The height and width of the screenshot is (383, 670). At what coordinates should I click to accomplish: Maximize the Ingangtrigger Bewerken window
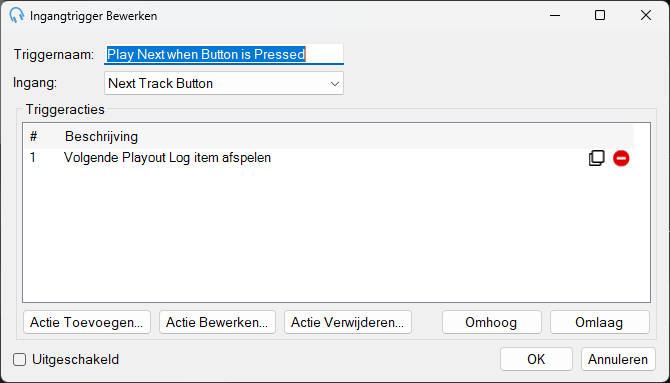[x=600, y=15]
